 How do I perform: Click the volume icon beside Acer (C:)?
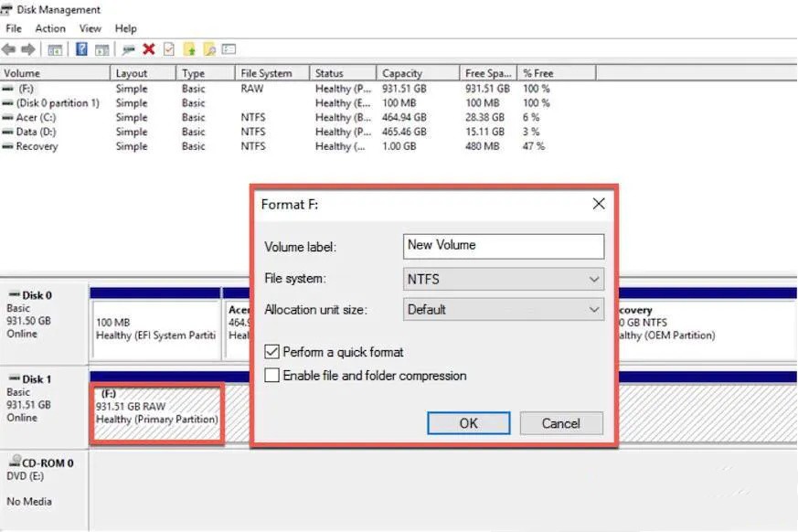click(x=7, y=118)
